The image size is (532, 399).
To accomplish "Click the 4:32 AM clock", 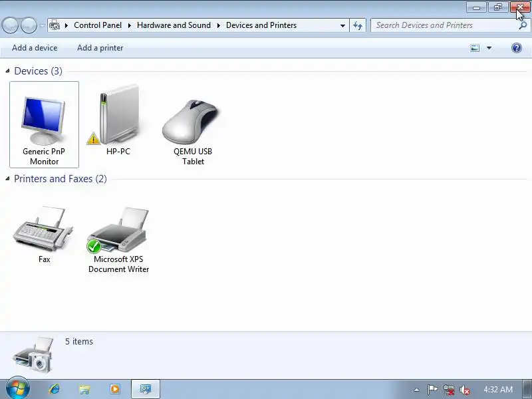I will [x=498, y=389].
